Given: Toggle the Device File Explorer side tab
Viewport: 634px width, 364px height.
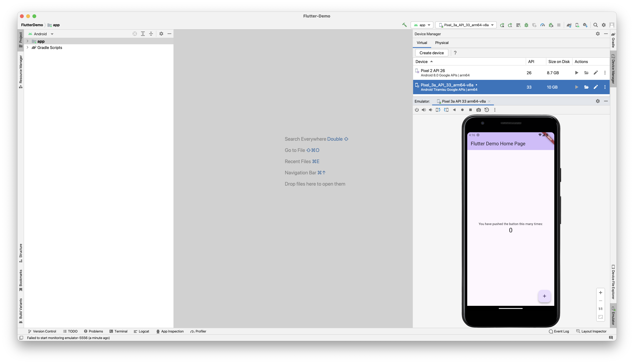Looking at the screenshot, I should (x=613, y=282).
